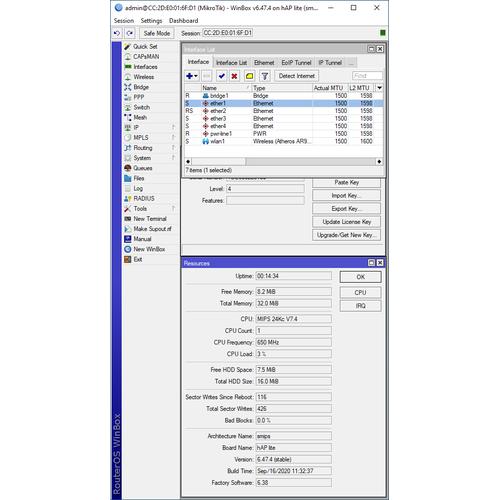The image size is (500, 500).
Task: Click the CPU button in Resources
Action: pyautogui.click(x=360, y=292)
